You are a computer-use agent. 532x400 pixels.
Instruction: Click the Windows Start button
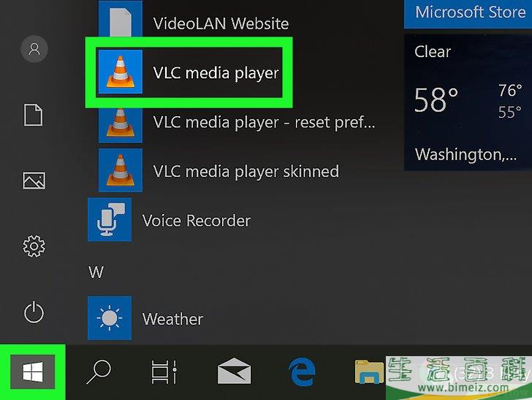pyautogui.click(x=31, y=374)
